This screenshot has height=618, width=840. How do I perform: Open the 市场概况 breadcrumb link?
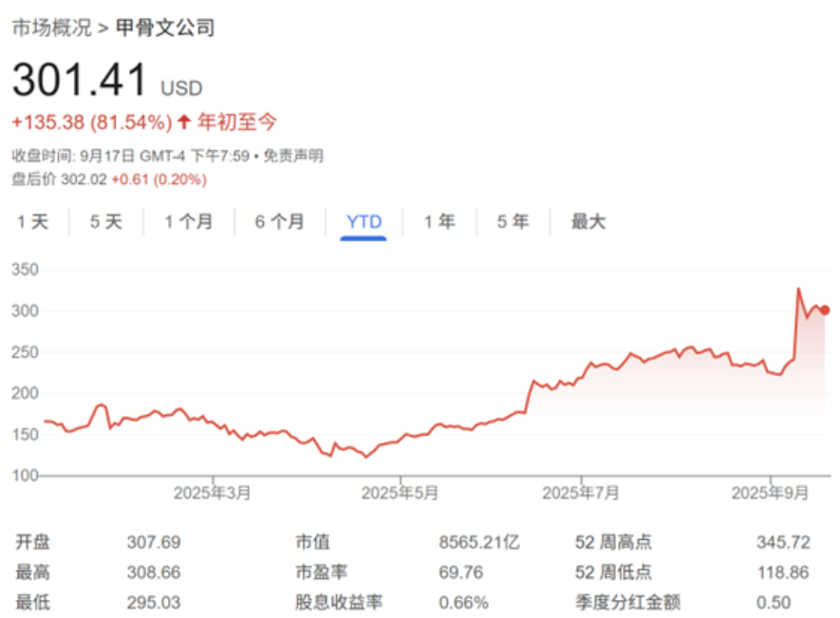click(x=52, y=28)
